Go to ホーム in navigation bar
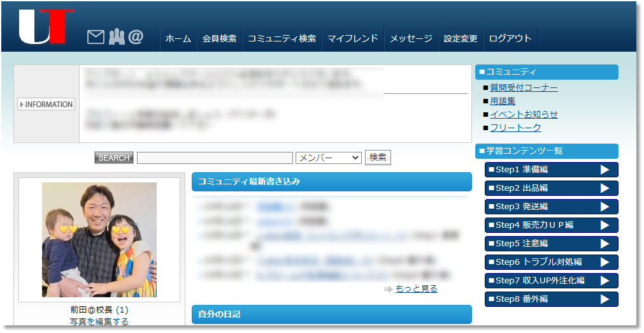This screenshot has width=644, height=333. 178,38
